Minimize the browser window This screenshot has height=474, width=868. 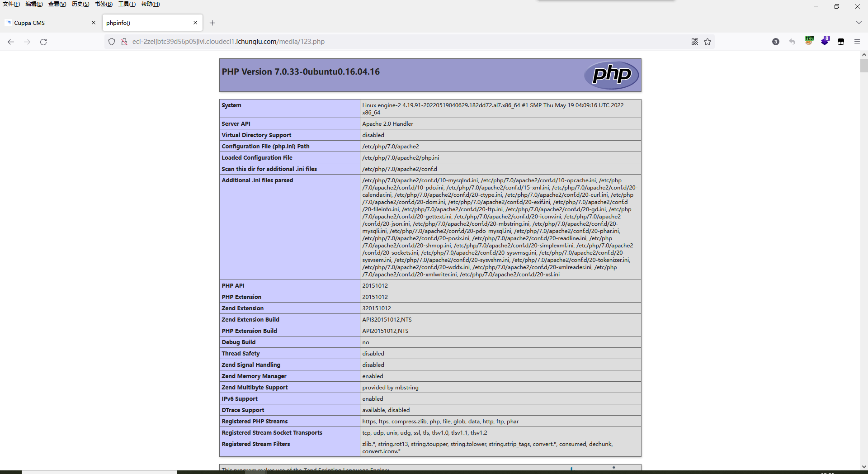(816, 6)
